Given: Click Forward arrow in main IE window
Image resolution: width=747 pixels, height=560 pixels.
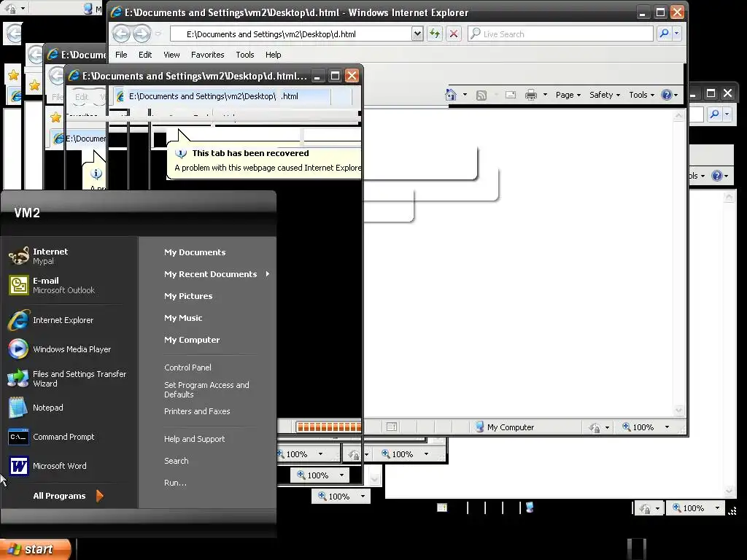Looking at the screenshot, I should (x=142, y=34).
